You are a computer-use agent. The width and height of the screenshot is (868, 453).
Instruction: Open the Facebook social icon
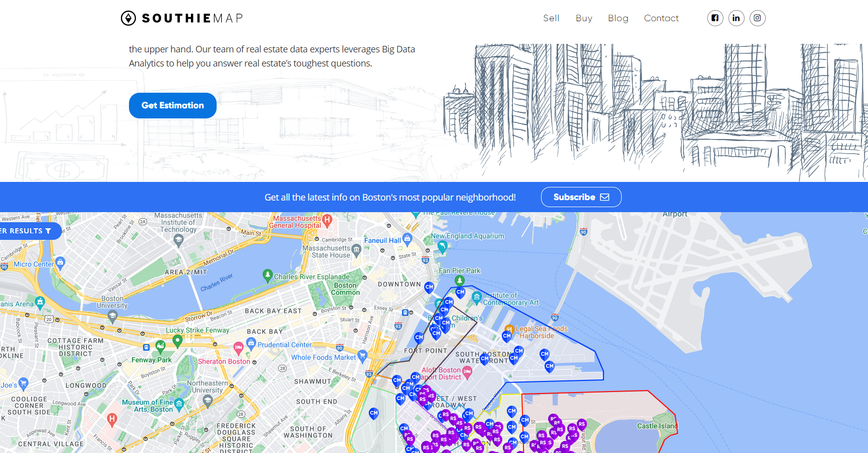coord(715,18)
